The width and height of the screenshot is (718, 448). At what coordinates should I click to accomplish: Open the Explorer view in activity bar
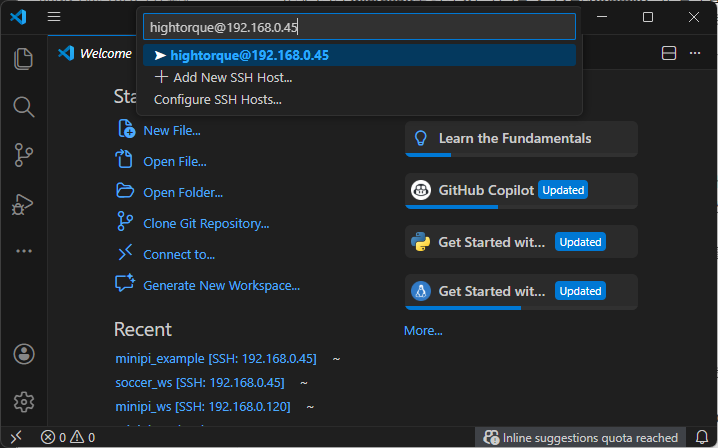23,59
